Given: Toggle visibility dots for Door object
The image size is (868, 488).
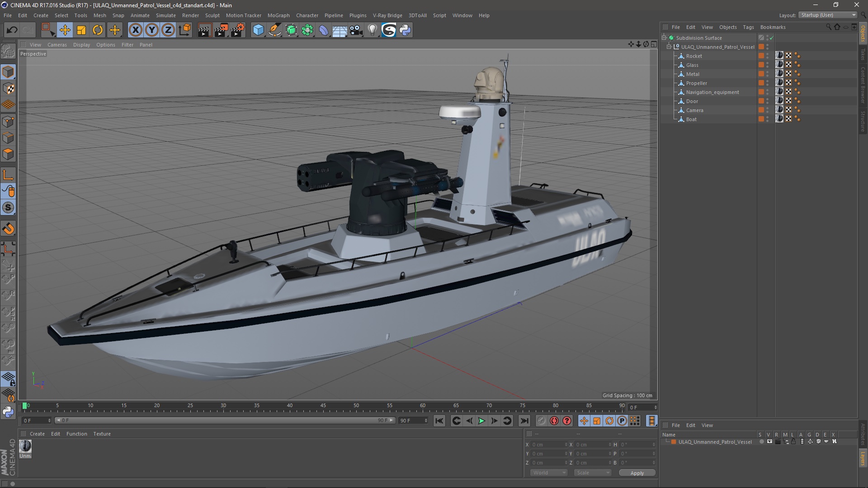Looking at the screenshot, I should (x=768, y=101).
